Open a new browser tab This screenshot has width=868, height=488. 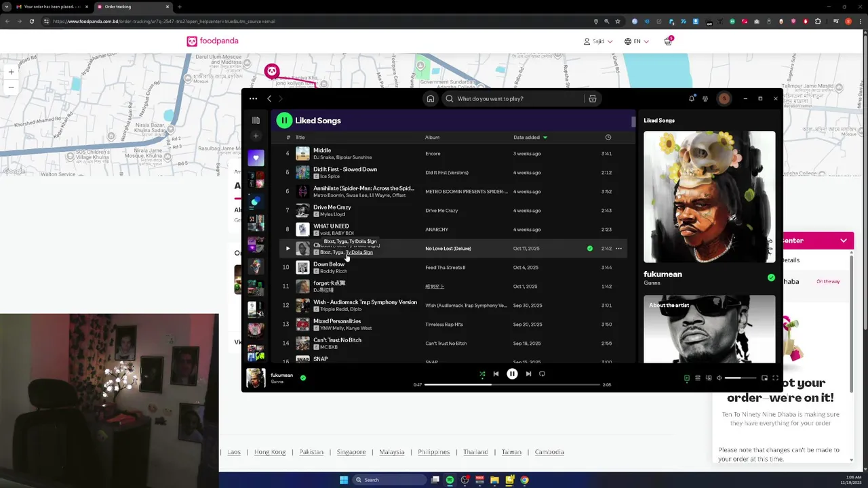pos(180,7)
